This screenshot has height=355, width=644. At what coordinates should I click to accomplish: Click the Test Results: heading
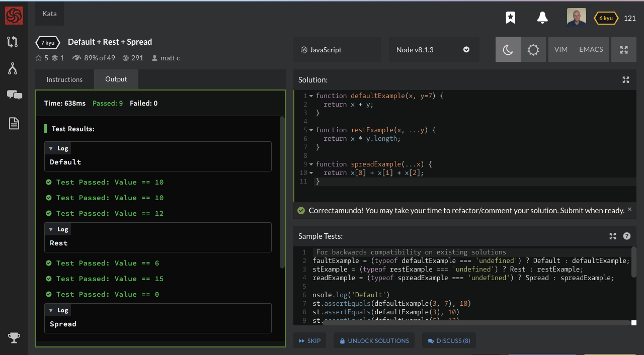click(73, 129)
